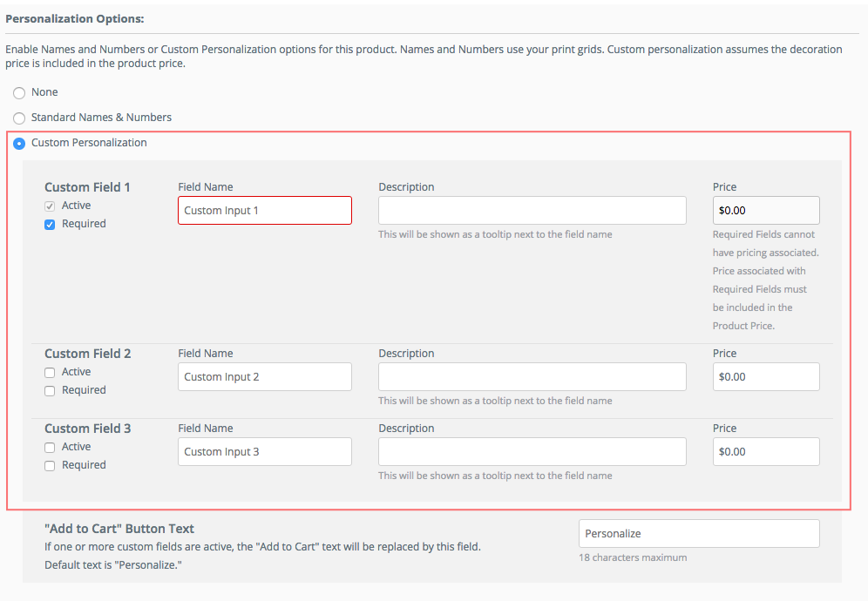Check Required for Custom Field 2
This screenshot has height=601, width=868.
[50, 391]
